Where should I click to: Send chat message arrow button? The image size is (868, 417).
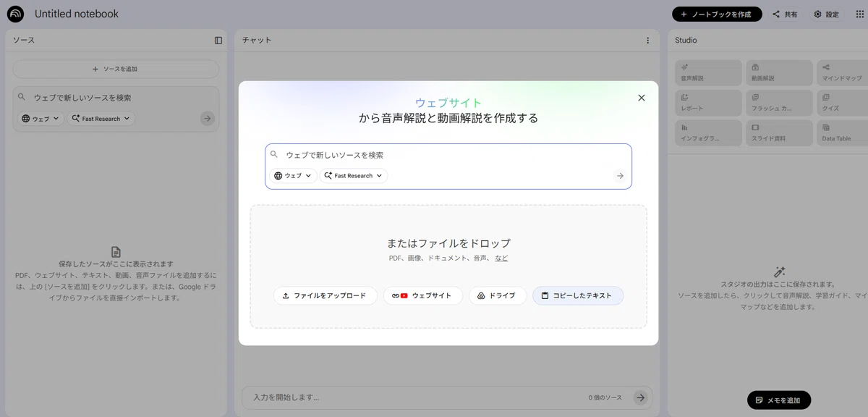pyautogui.click(x=640, y=397)
